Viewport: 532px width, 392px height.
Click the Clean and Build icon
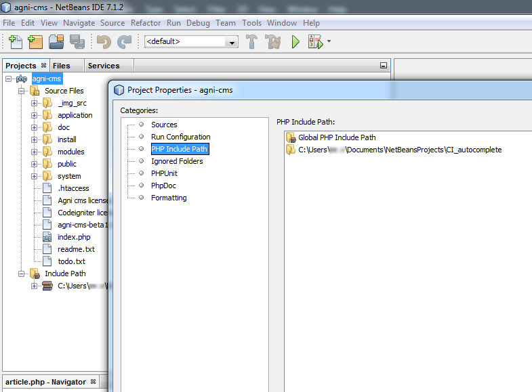(273, 42)
